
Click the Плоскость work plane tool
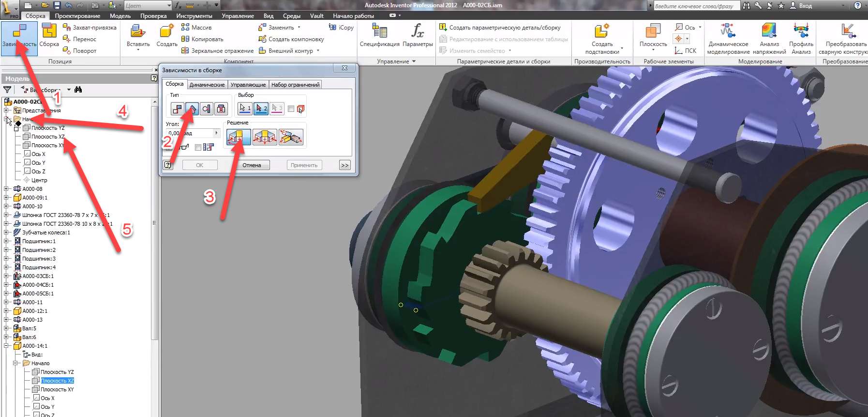[x=653, y=36]
